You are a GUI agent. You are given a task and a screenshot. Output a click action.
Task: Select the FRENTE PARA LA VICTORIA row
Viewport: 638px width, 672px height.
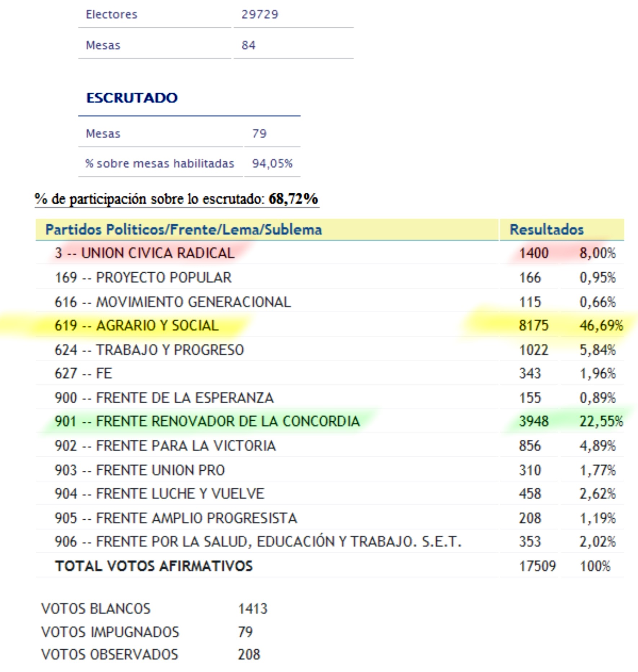pyautogui.click(x=165, y=446)
